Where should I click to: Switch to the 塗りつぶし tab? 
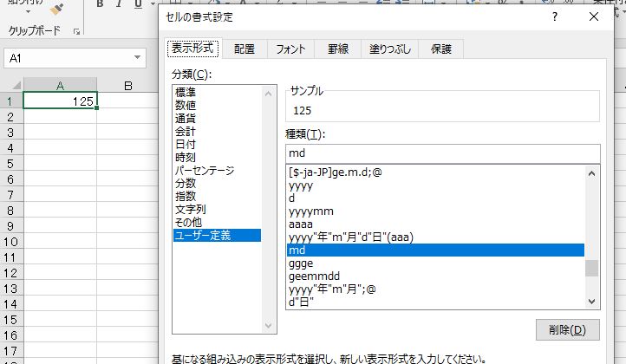[x=390, y=49]
